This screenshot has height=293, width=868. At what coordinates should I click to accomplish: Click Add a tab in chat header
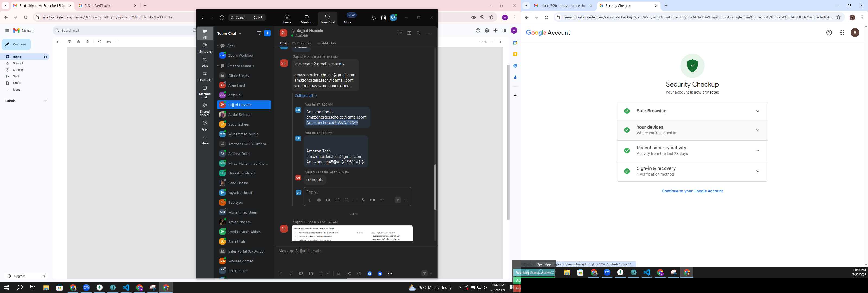[327, 43]
